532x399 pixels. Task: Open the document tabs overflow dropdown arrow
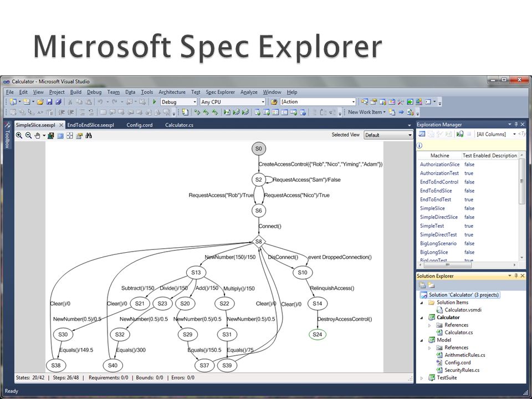409,125
